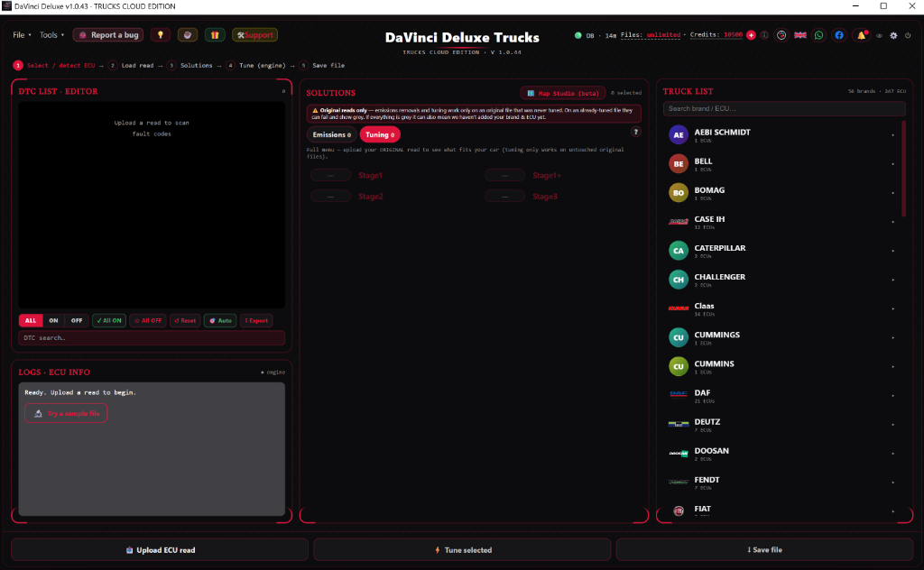Open the gift box icon button

tap(215, 35)
